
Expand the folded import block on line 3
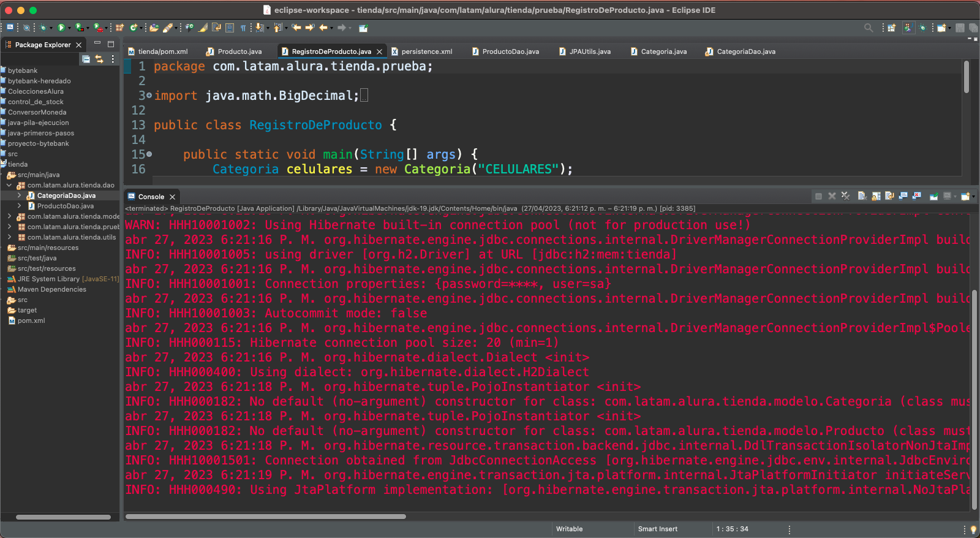149,96
